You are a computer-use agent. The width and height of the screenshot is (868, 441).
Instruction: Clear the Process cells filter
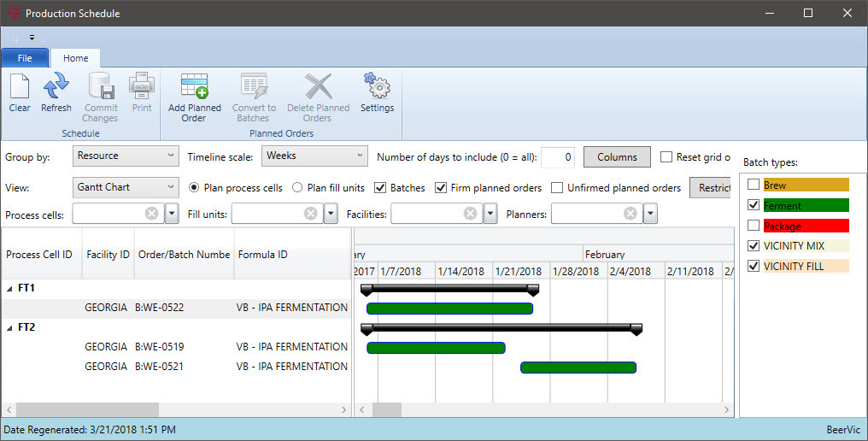point(152,214)
